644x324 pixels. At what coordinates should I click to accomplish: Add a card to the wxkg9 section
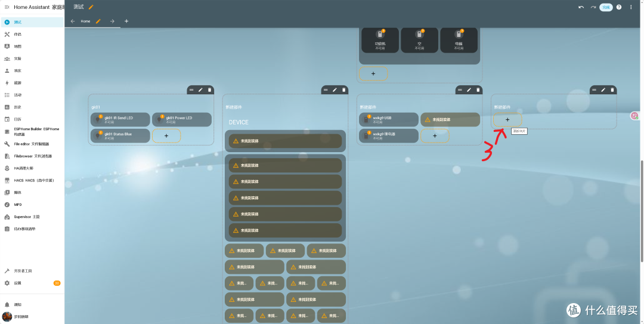click(x=435, y=135)
